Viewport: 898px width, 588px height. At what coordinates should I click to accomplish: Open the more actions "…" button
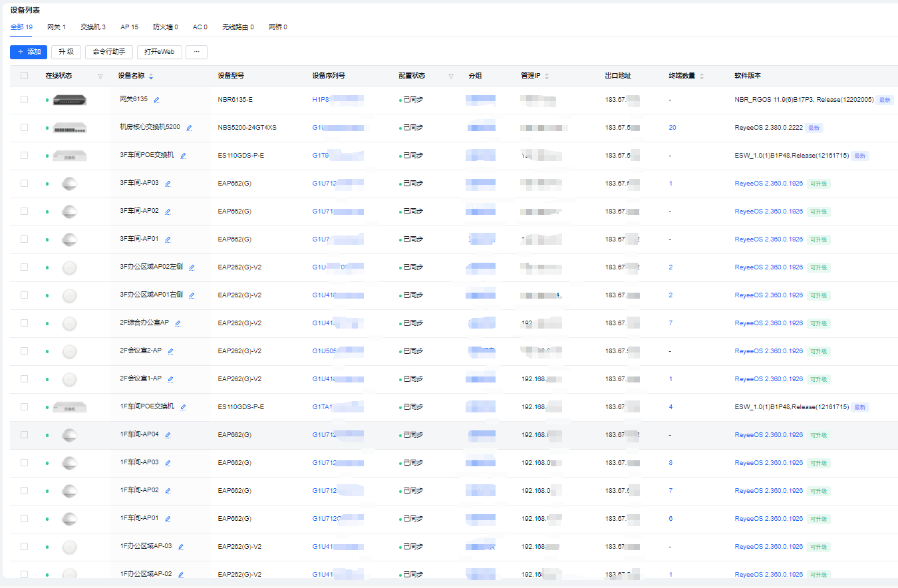196,52
